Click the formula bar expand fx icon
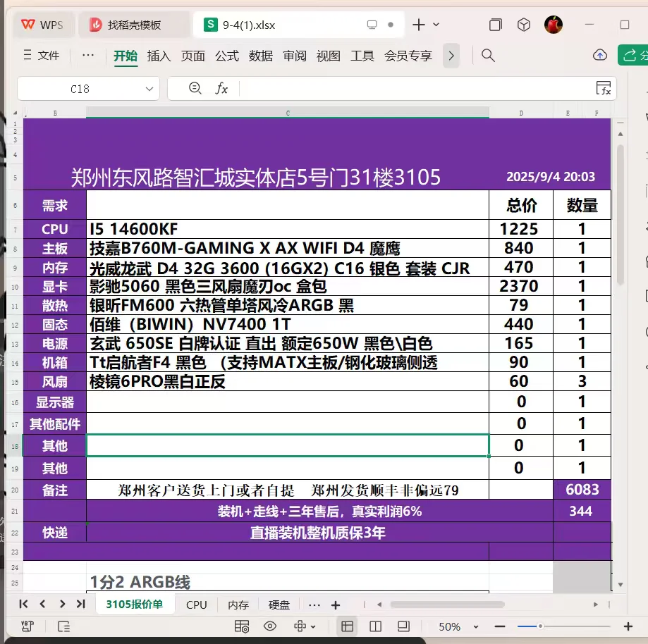Viewport: 648px width, 644px height. pos(604,88)
